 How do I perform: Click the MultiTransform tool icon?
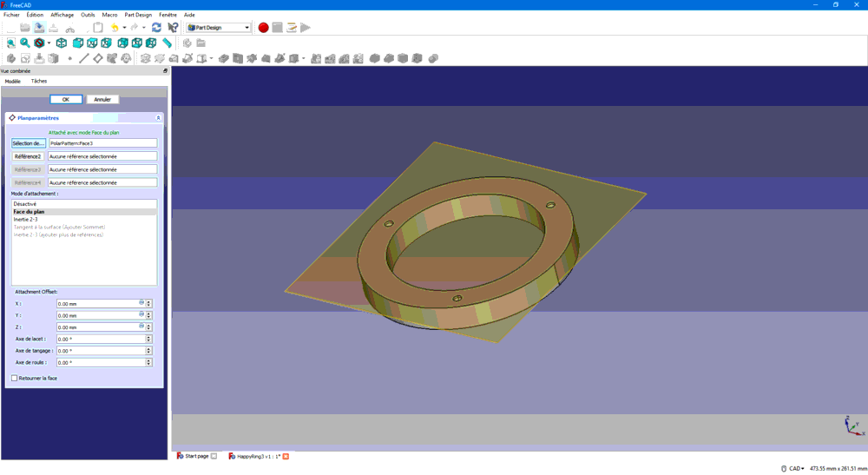(x=358, y=58)
